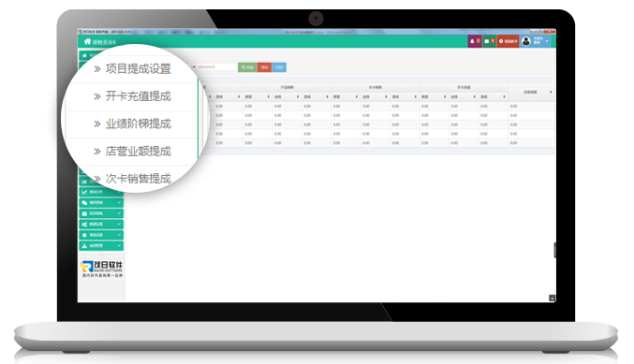The width and height of the screenshot is (634, 364).
Task: Select 店营业额提成 menu item
Action: click(x=139, y=151)
